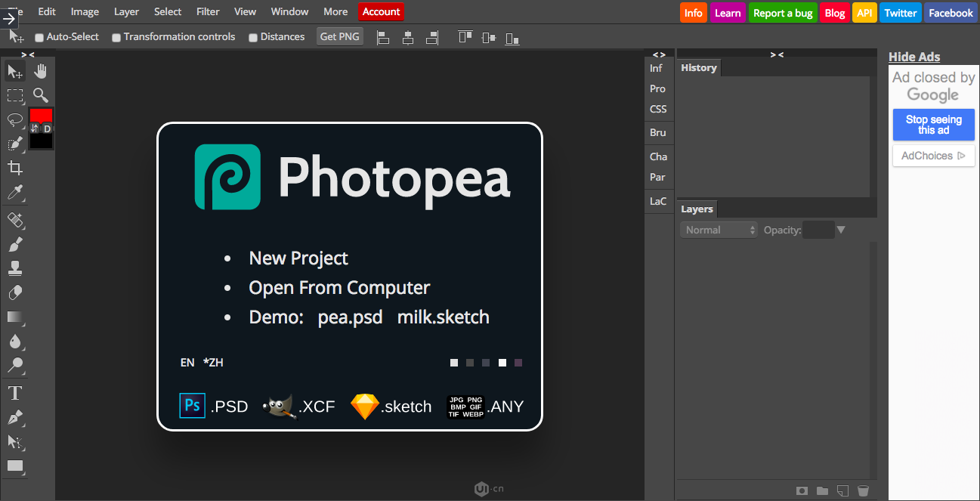This screenshot has height=501, width=980.
Task: Delete layer trash icon
Action: tap(863, 491)
